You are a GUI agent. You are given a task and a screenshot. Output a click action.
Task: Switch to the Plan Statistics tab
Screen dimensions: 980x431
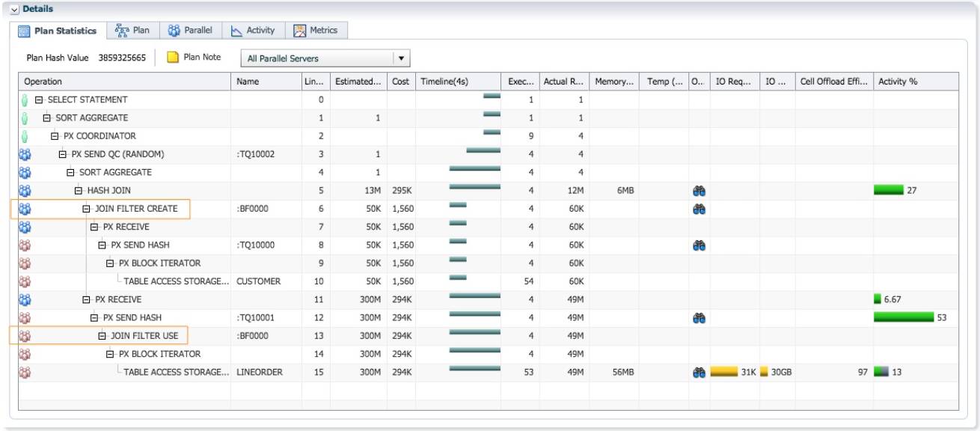pos(57,31)
